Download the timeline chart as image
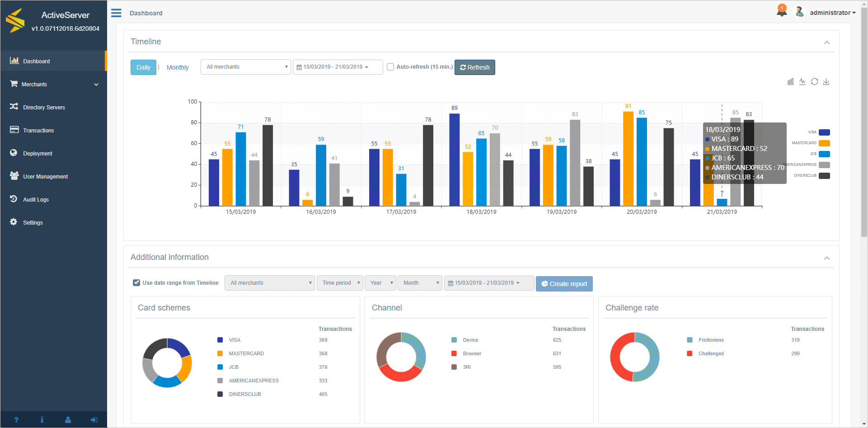Screen dimensions: 868x428 point(826,82)
